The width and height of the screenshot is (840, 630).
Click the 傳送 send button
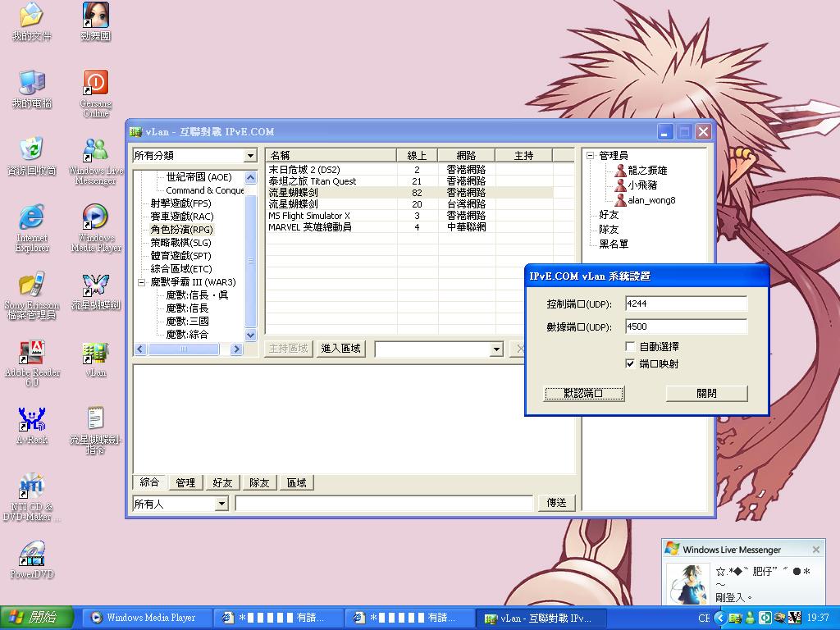[x=557, y=503]
